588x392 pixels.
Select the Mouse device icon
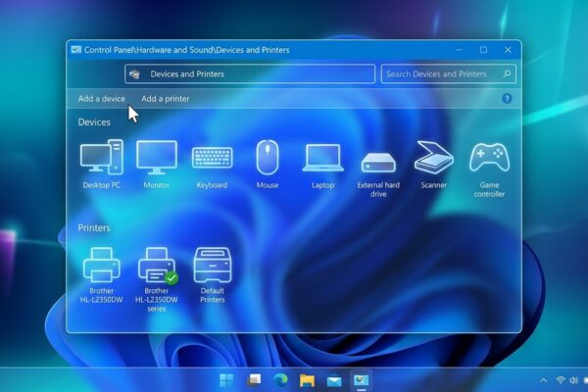[x=268, y=157]
